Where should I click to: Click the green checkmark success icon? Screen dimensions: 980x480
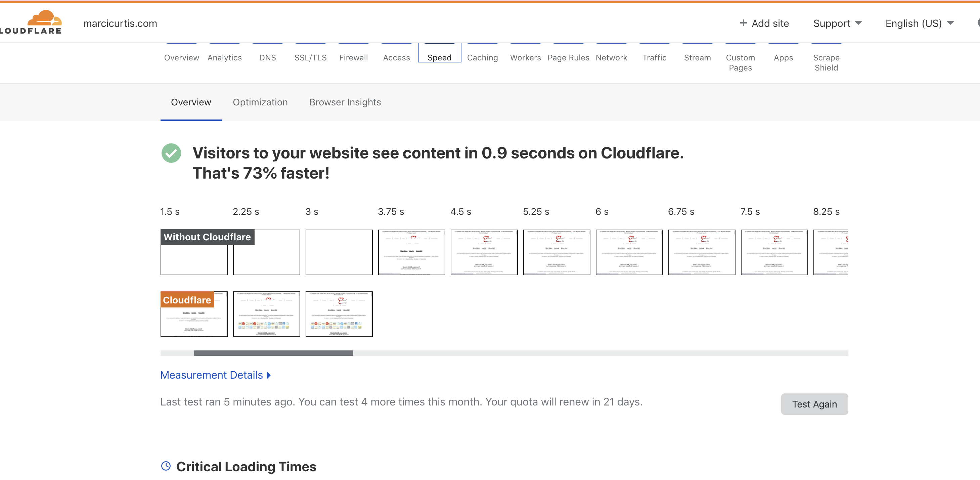tap(171, 153)
